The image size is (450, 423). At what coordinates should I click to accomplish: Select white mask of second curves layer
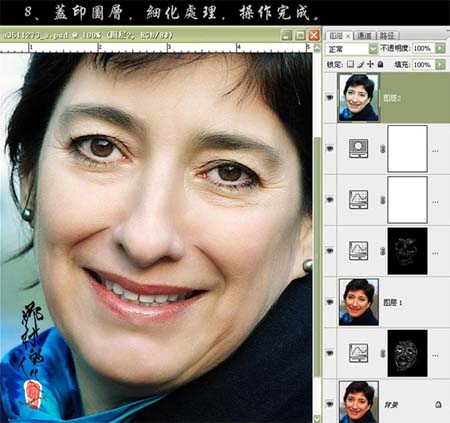click(407, 200)
